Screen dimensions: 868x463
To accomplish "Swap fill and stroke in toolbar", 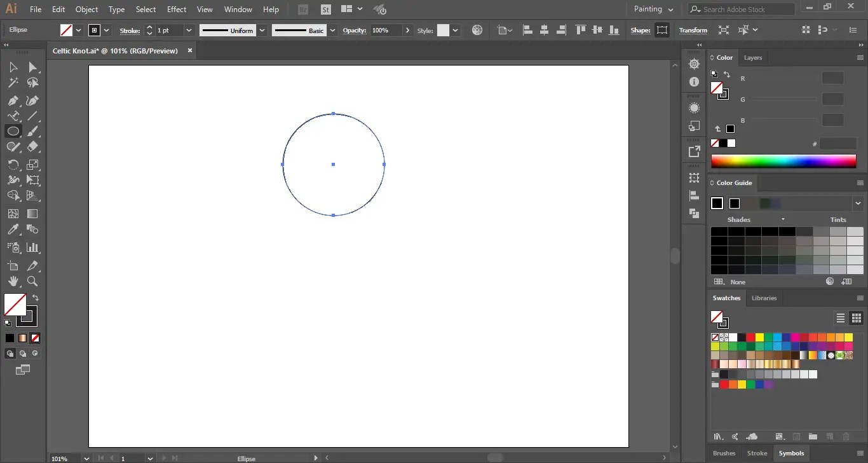I will [36, 297].
